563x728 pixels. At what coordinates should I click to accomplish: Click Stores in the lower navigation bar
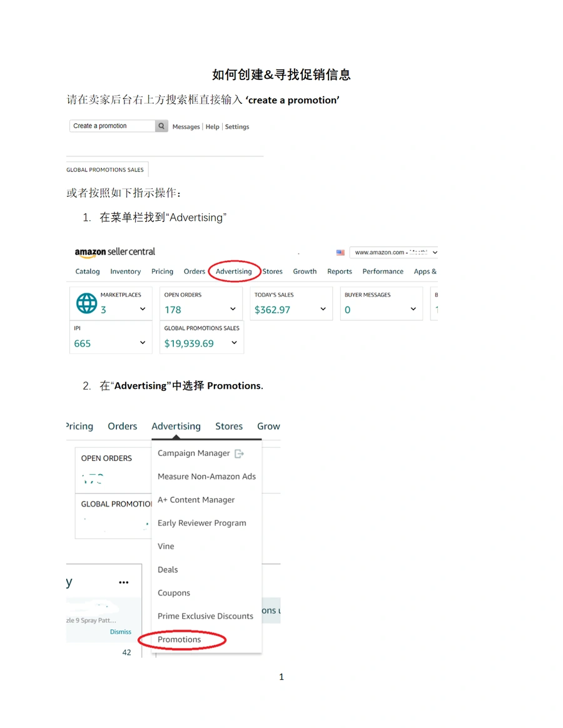(229, 426)
